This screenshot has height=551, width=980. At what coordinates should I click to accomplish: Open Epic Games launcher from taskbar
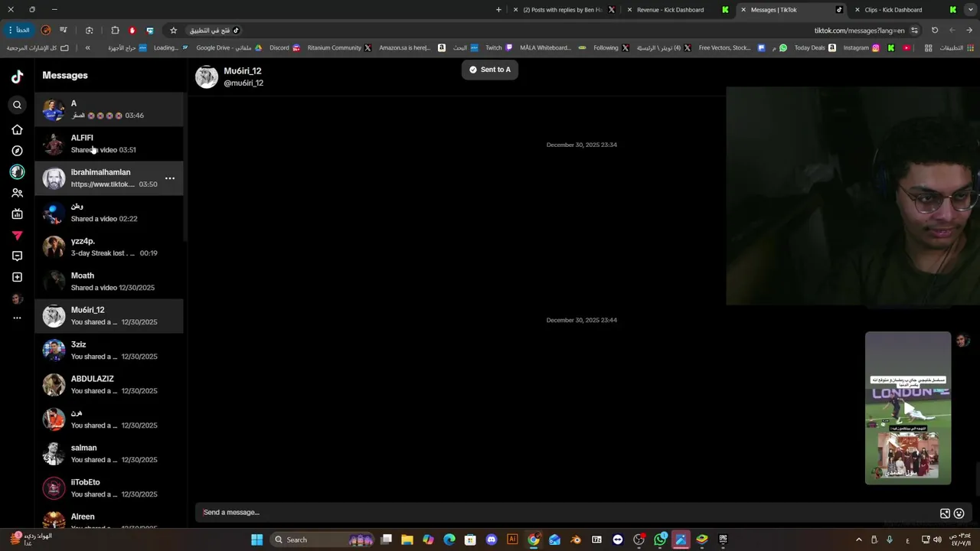click(723, 540)
